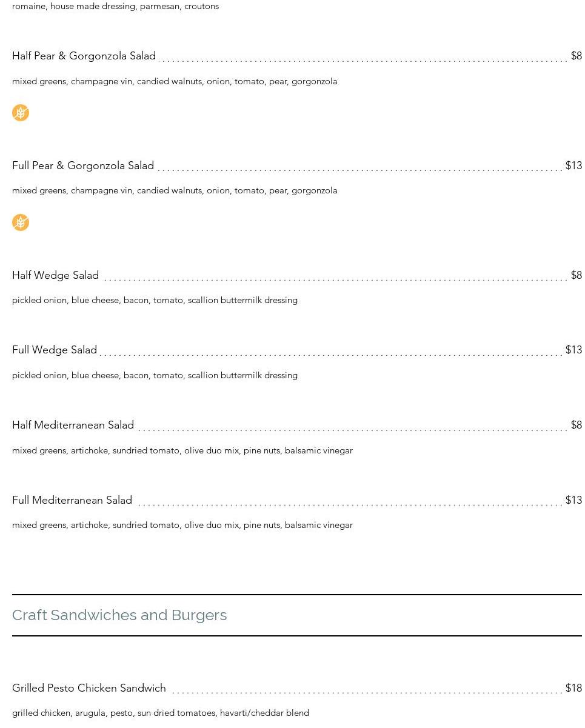Click the $18 Grilled Pesto Chicken Sandwich price
Viewport: 585px width, 728px height.
pos(573,688)
